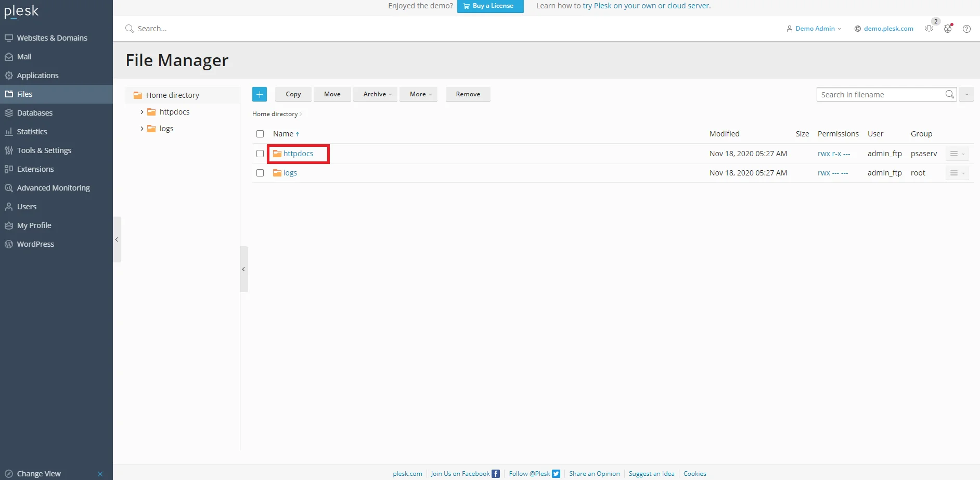Open the notifications bell icon
The height and width of the screenshot is (480, 980).
(929, 29)
